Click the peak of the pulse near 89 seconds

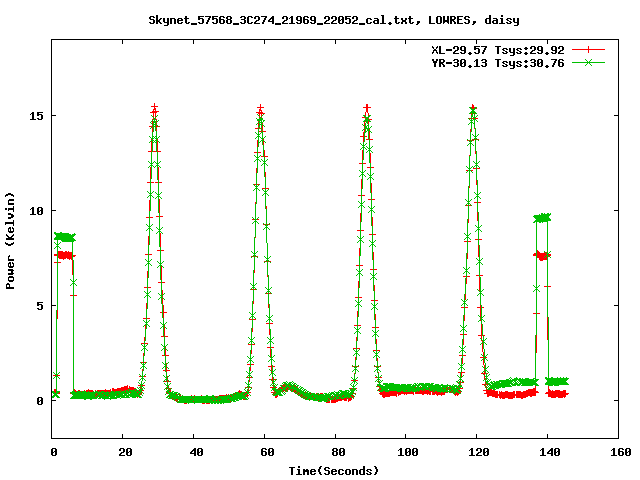[x=367, y=109]
